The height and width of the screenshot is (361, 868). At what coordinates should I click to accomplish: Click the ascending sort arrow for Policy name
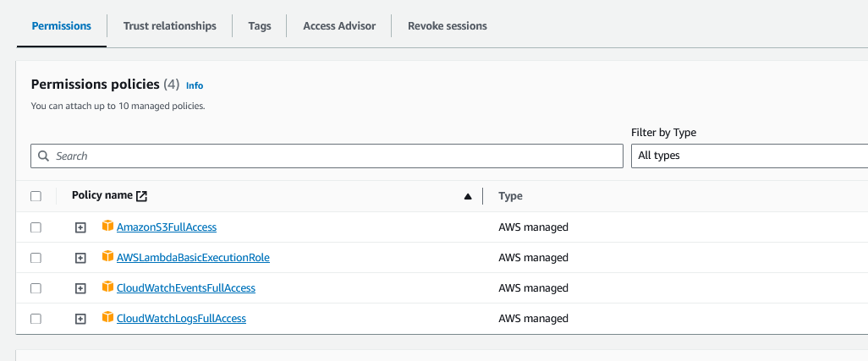click(468, 196)
